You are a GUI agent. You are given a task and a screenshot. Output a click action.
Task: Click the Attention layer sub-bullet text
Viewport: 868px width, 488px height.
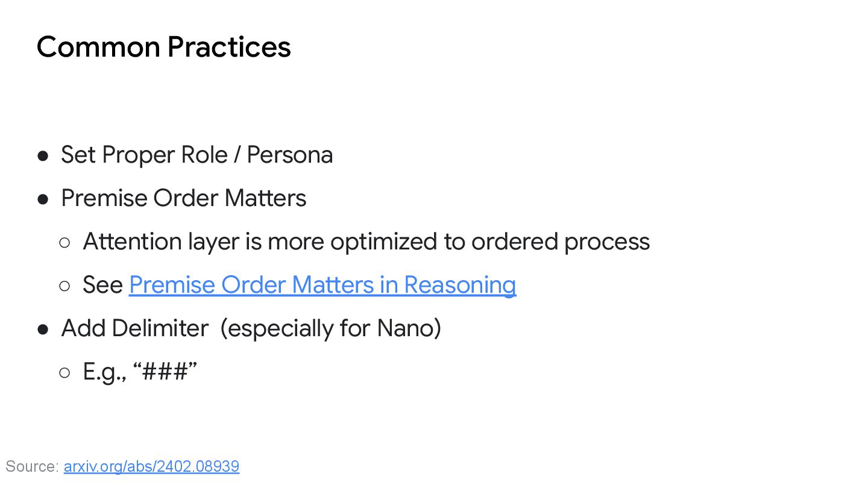pos(366,242)
